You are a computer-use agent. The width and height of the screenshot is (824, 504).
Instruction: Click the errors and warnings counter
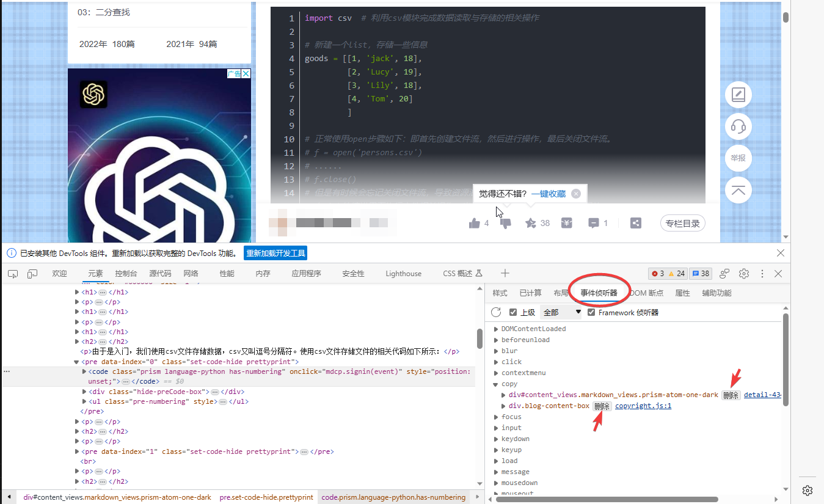pyautogui.click(x=668, y=274)
